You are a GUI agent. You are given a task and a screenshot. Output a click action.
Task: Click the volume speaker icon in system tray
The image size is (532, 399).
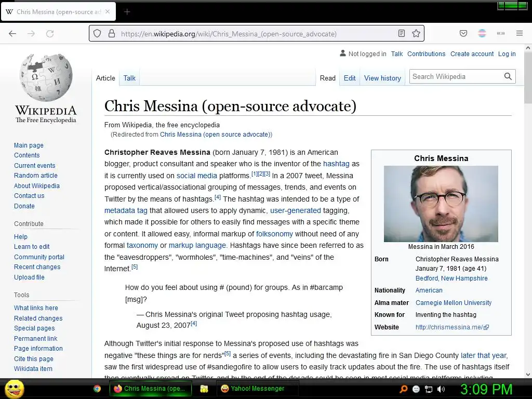click(x=441, y=389)
